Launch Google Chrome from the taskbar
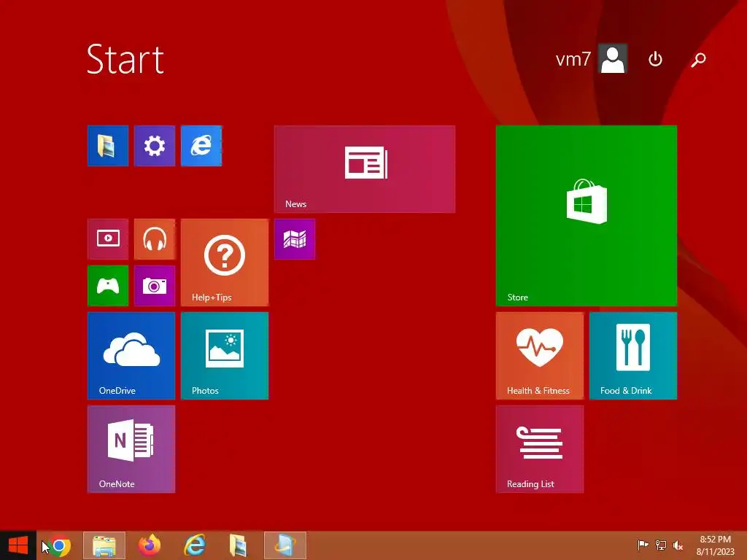 [x=59, y=545]
